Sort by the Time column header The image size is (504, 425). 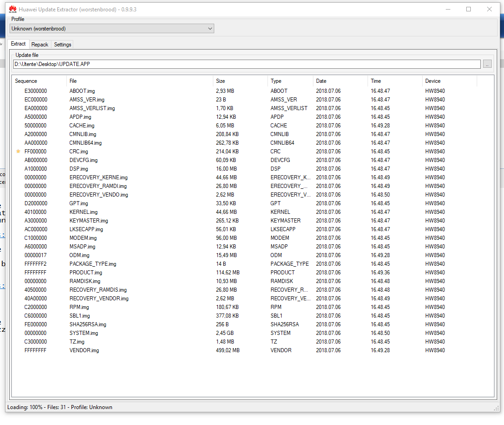(395, 81)
